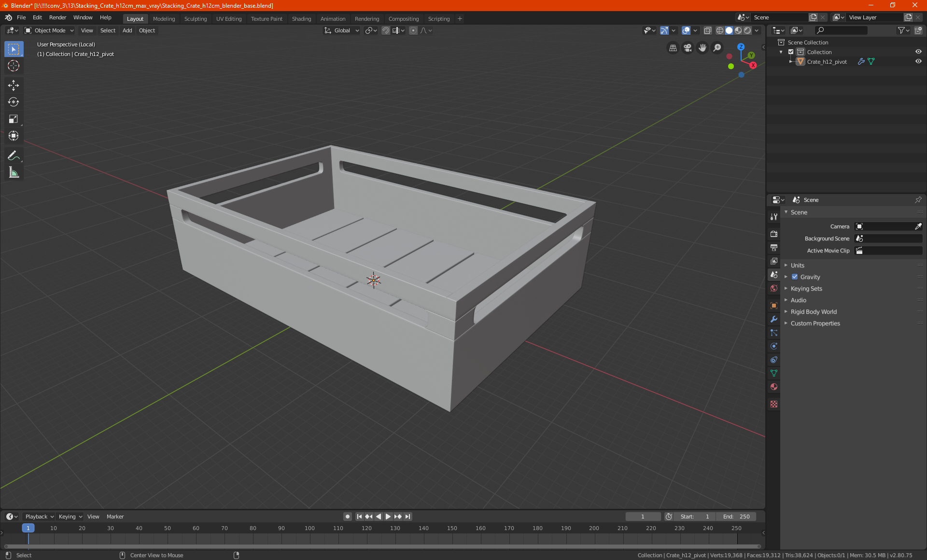Switch to camera view icon

pos(688,48)
